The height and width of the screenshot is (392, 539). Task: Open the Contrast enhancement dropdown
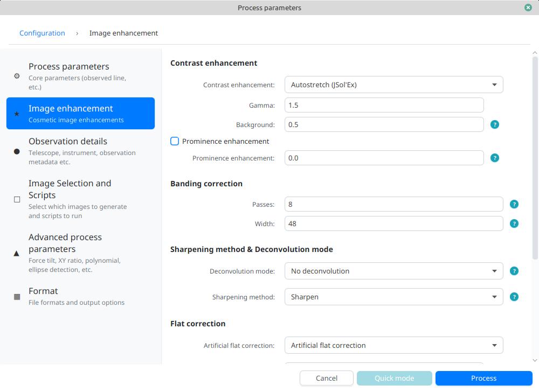pyautogui.click(x=393, y=85)
